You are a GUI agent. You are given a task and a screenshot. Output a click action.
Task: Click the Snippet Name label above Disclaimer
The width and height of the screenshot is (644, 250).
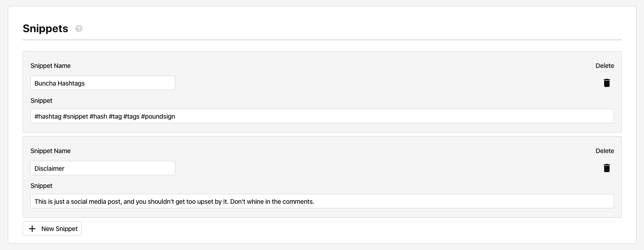(50, 151)
